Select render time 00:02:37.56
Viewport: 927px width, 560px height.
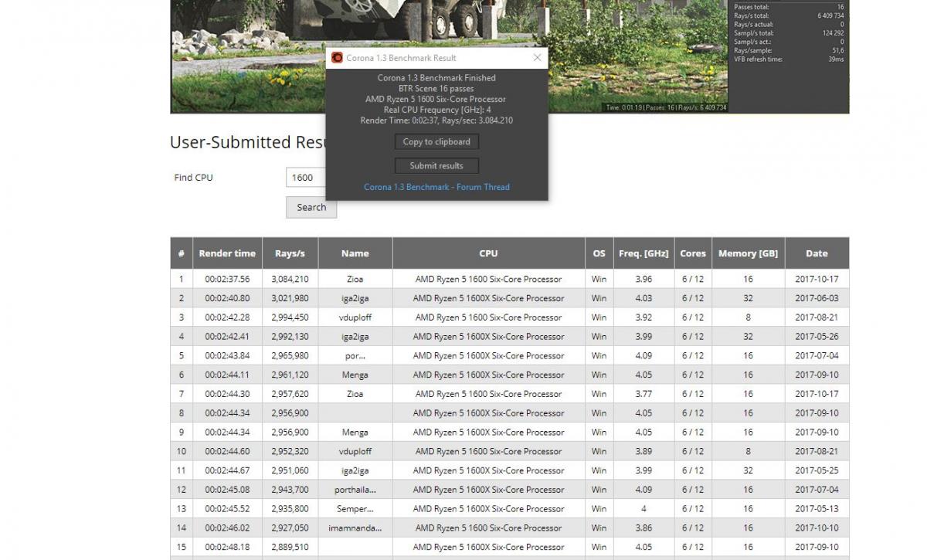[x=227, y=279]
